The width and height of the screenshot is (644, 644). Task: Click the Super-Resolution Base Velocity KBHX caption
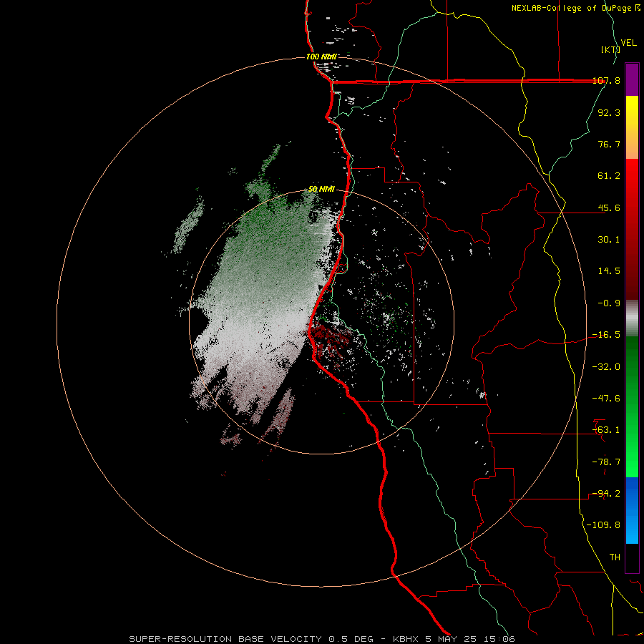pyautogui.click(x=322, y=639)
